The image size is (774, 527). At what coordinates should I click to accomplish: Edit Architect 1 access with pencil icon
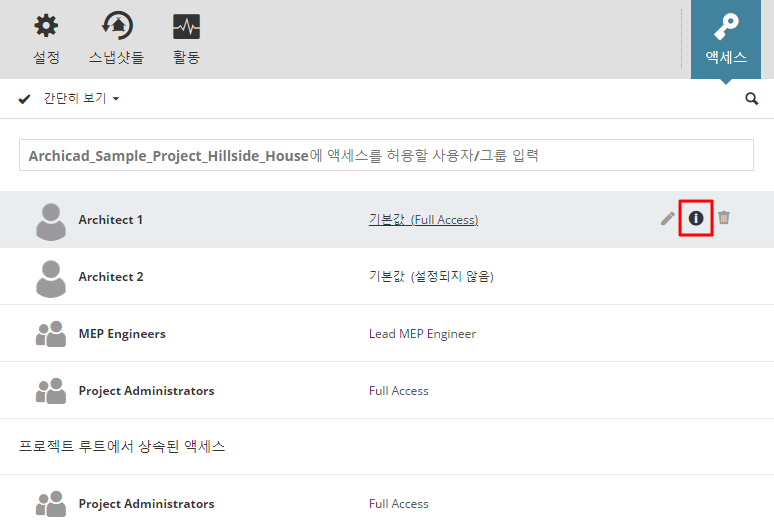click(668, 218)
